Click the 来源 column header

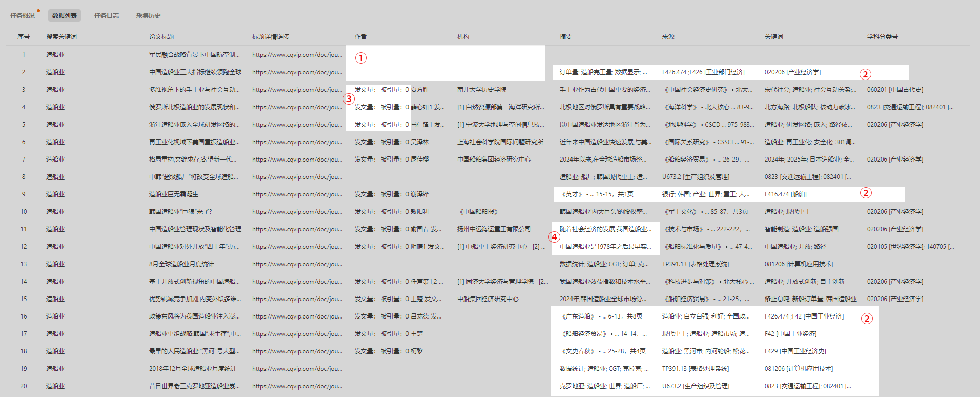click(668, 37)
